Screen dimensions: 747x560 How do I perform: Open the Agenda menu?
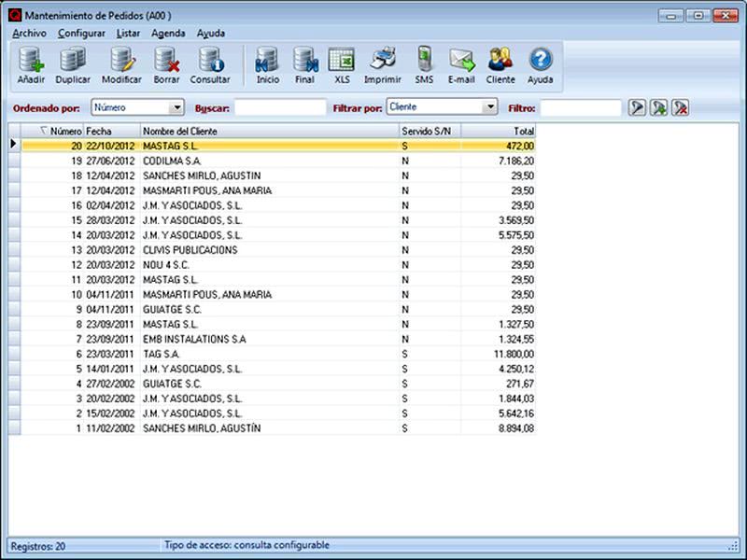[168, 34]
